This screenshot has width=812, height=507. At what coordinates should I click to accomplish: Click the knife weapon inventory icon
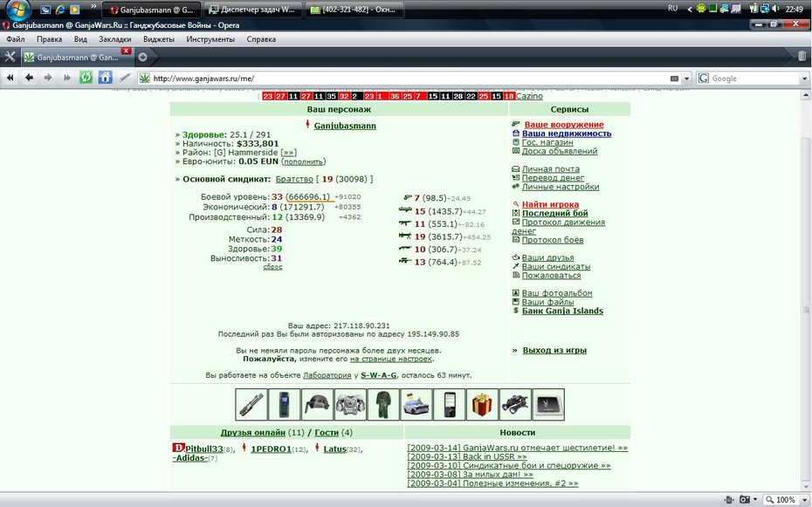click(251, 405)
